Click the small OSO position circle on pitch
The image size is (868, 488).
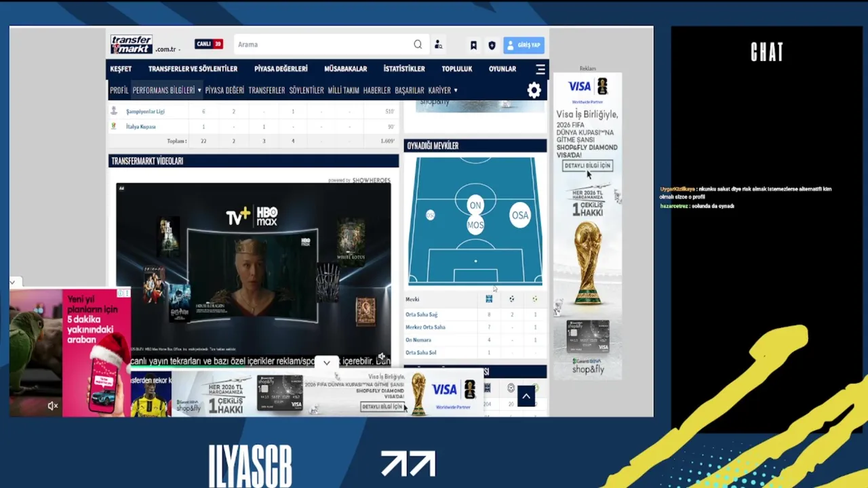coord(430,215)
